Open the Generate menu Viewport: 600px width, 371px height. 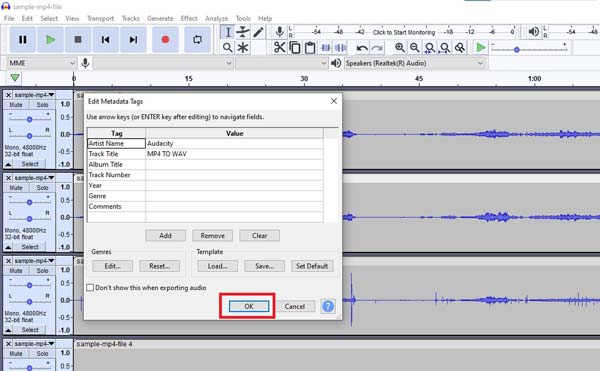160,18
